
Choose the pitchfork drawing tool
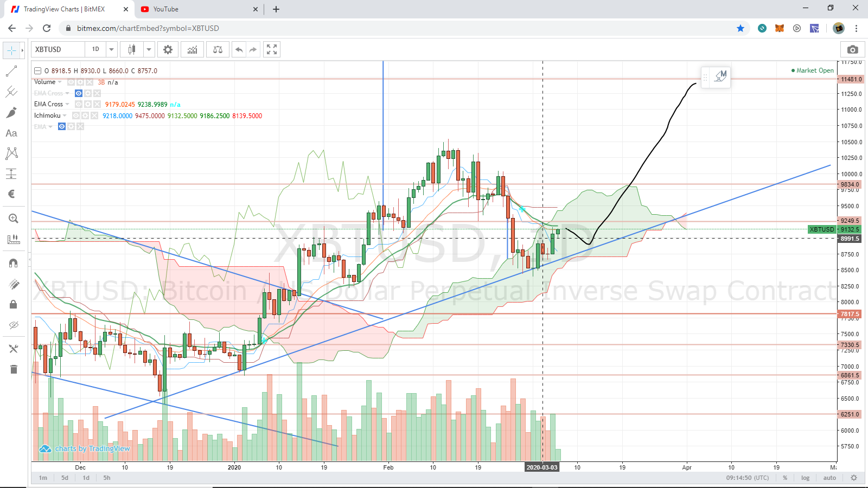click(x=11, y=92)
